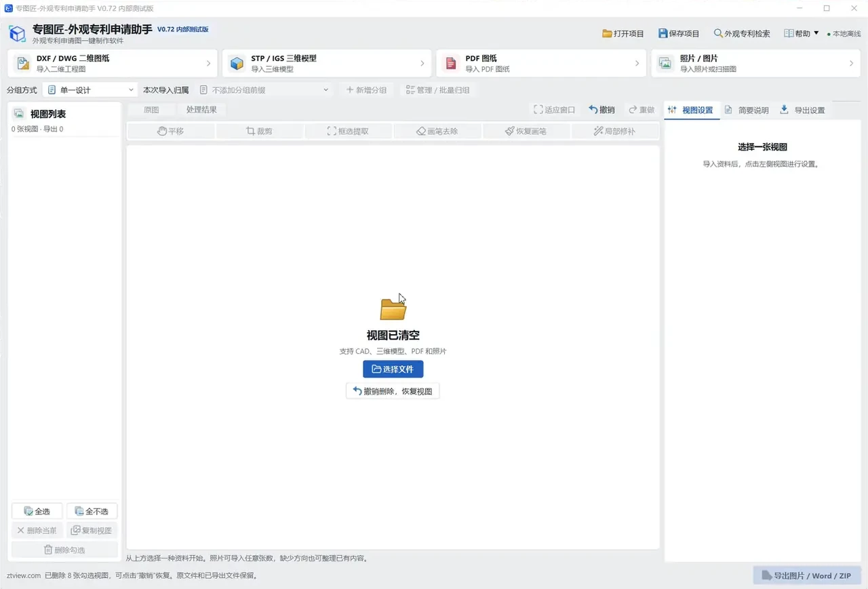Click the 重做 redo button
This screenshot has width=868, height=589.
pyautogui.click(x=642, y=110)
